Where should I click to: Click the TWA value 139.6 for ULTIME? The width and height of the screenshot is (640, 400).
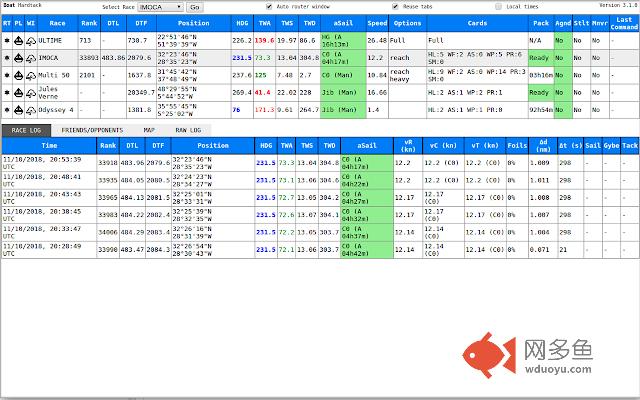click(x=264, y=40)
